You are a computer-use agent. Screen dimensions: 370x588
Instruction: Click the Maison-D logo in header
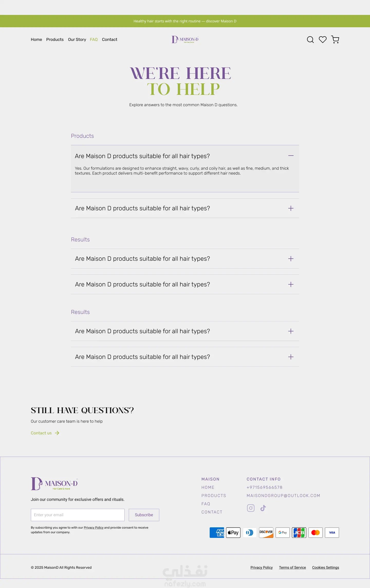(x=185, y=39)
